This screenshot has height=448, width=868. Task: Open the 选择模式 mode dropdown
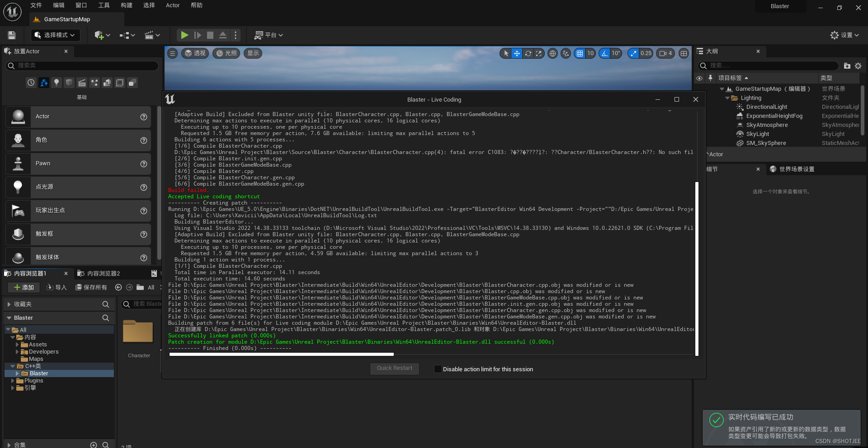55,35
